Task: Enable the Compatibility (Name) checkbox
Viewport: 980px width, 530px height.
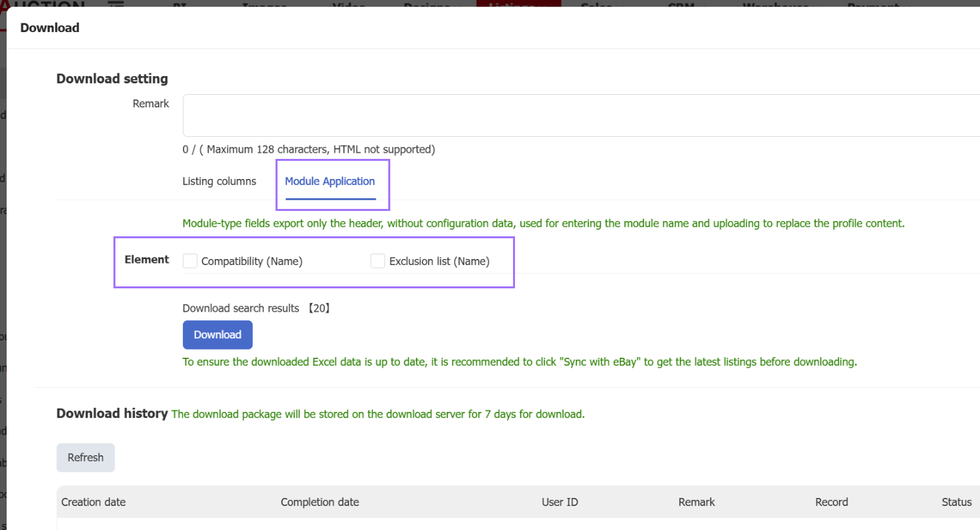Action: pos(190,261)
